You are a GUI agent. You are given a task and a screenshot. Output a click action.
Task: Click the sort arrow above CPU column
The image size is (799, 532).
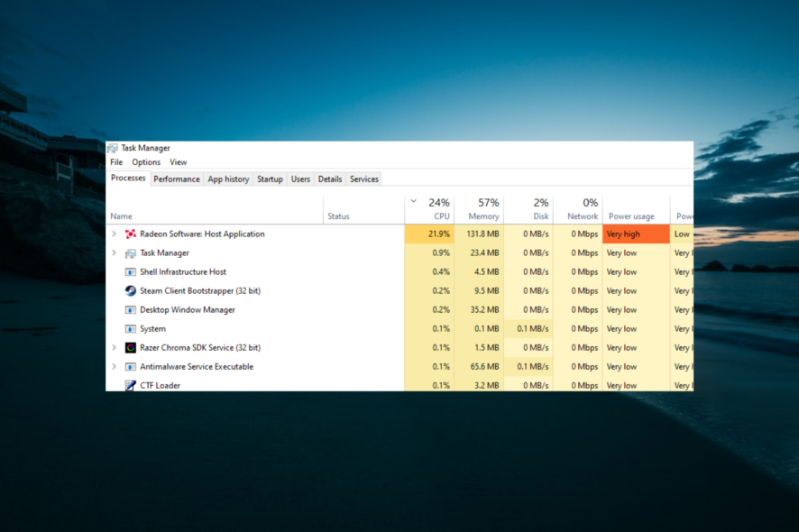[x=414, y=201]
